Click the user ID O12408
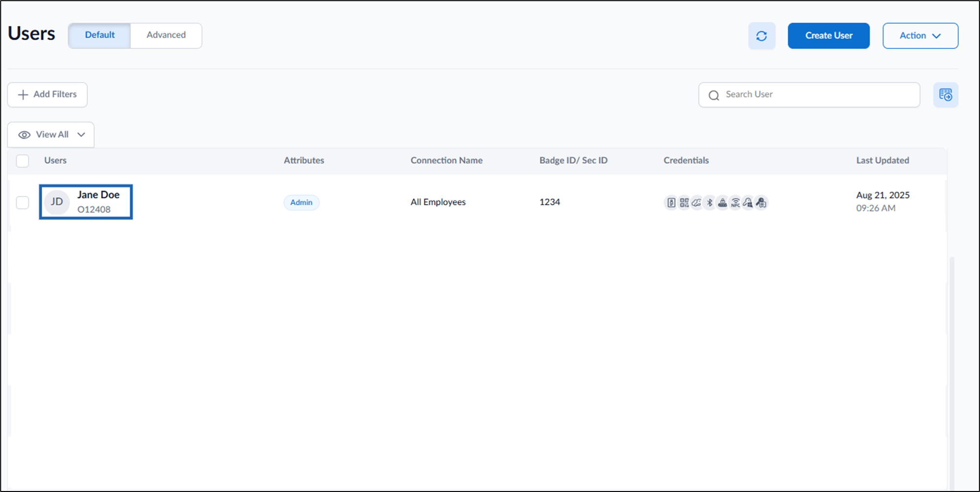The height and width of the screenshot is (492, 980). pyautogui.click(x=94, y=210)
